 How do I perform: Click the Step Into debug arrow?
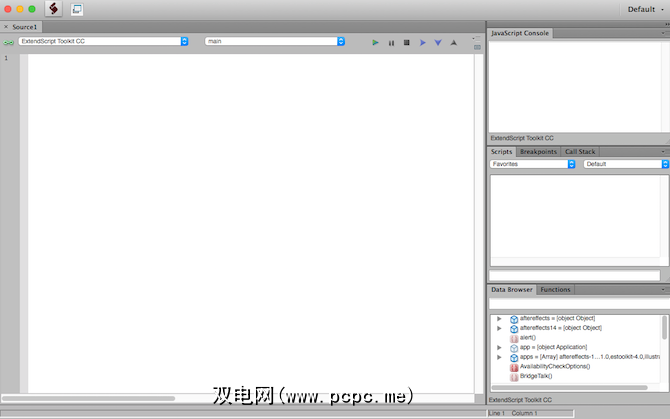click(438, 42)
